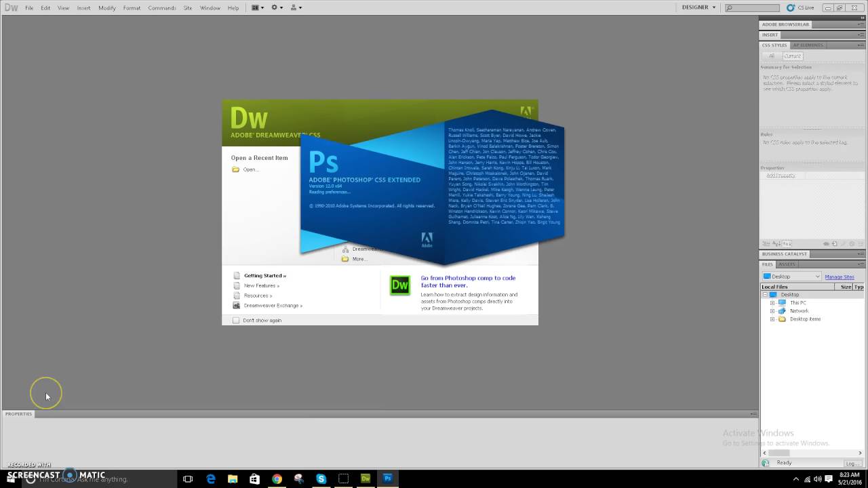
Task: Open the Files panel options menu
Action: pos(861,264)
